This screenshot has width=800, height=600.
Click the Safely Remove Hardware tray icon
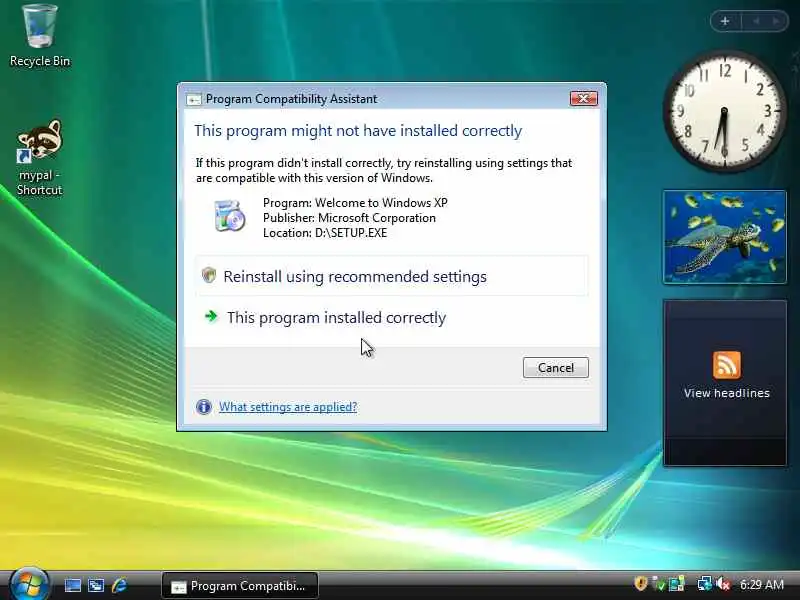click(659, 583)
